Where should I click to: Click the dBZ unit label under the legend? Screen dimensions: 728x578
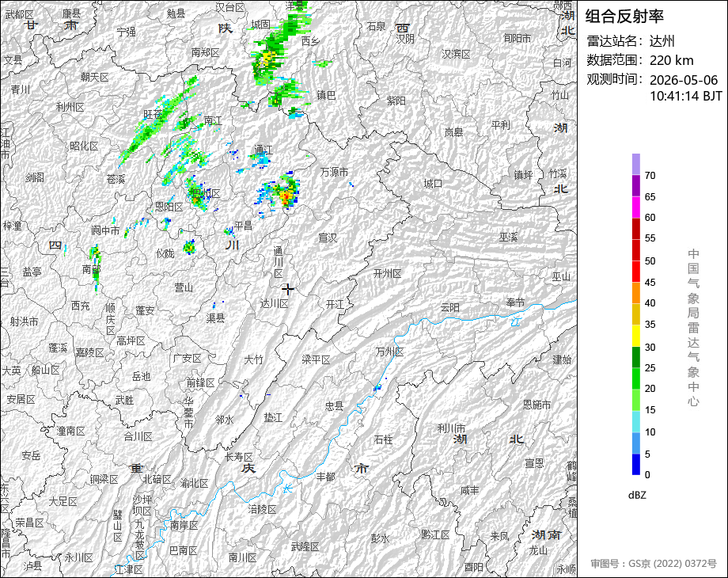(x=637, y=495)
